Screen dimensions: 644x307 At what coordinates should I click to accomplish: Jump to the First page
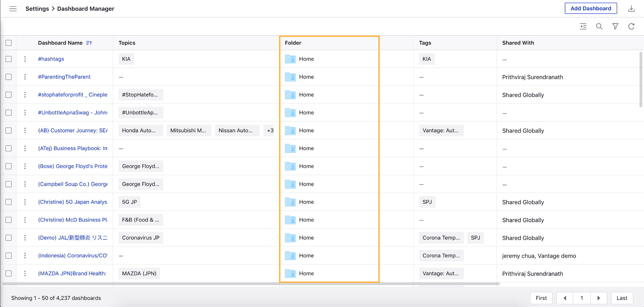click(x=541, y=298)
